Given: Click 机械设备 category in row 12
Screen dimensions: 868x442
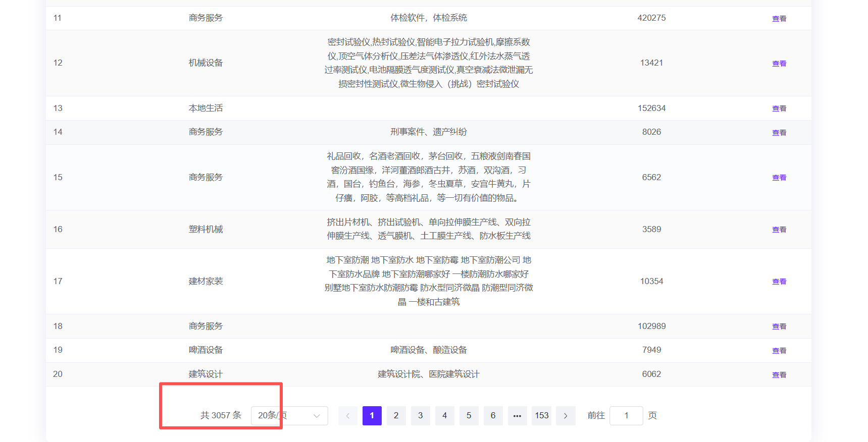Looking at the screenshot, I should (x=206, y=63).
